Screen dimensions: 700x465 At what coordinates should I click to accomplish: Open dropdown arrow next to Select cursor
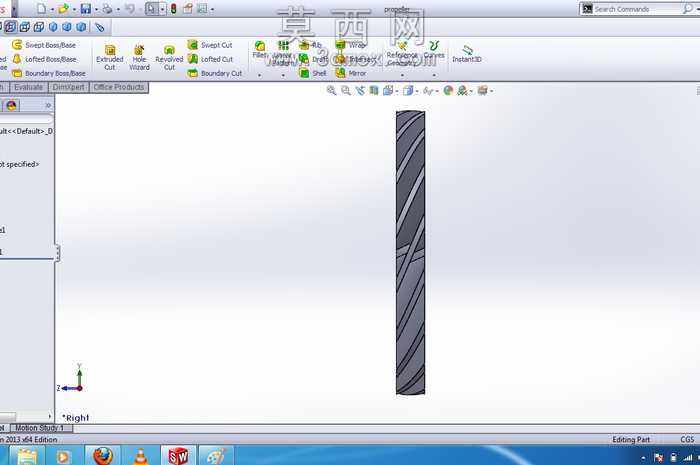coord(162,9)
